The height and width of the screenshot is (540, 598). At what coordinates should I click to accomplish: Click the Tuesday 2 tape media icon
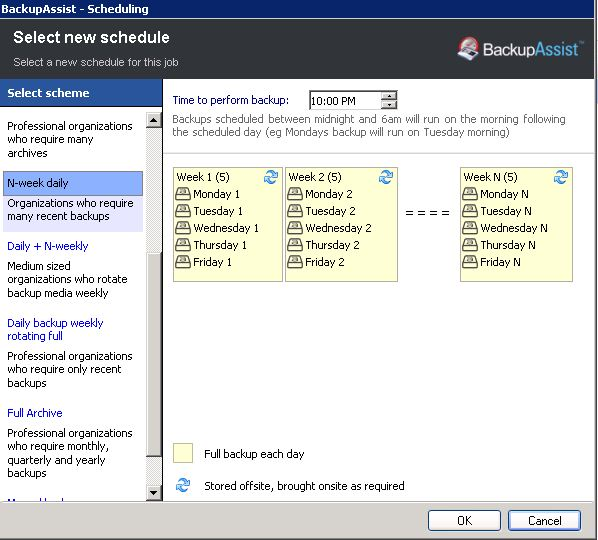point(295,211)
